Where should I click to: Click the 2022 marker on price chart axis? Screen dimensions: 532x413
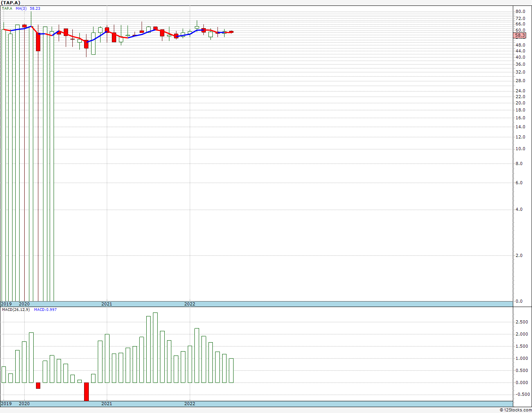(190, 304)
